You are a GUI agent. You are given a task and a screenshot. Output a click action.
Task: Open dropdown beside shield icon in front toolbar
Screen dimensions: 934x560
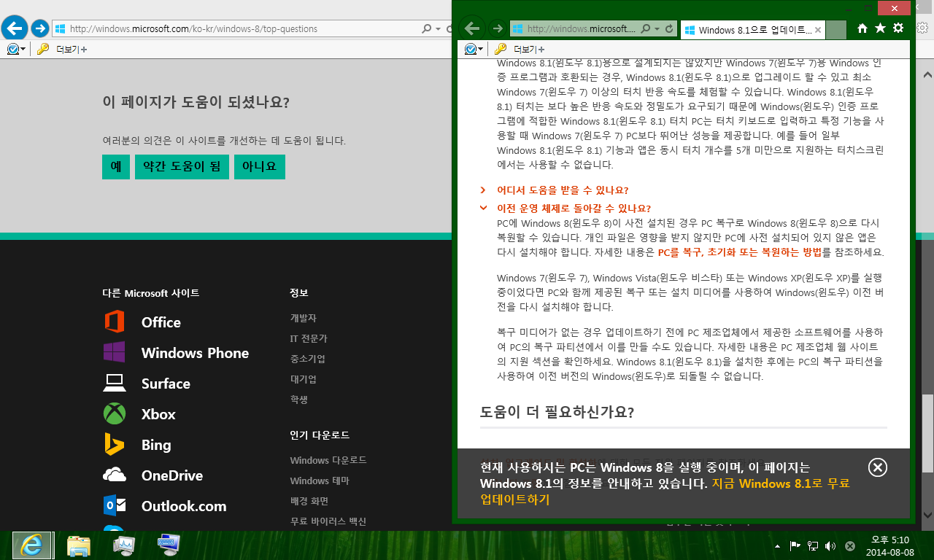(482, 50)
